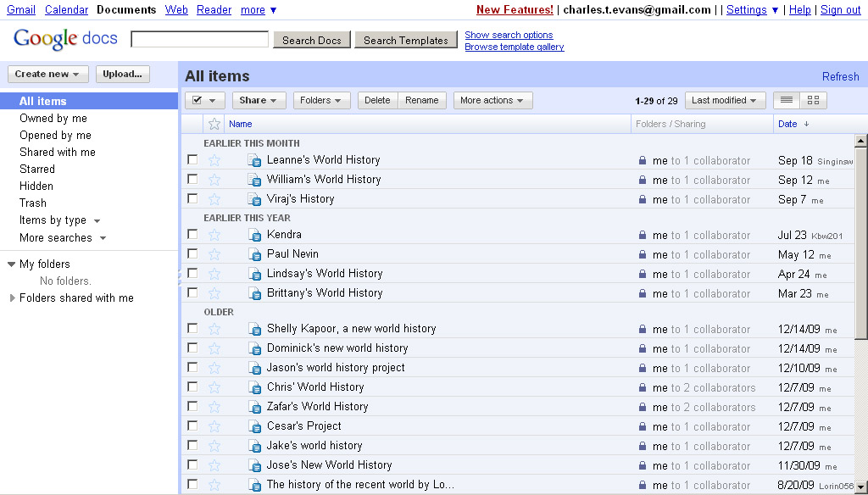The width and height of the screenshot is (868, 495).
Task: Click the Search Templates button
Action: pyautogui.click(x=406, y=41)
